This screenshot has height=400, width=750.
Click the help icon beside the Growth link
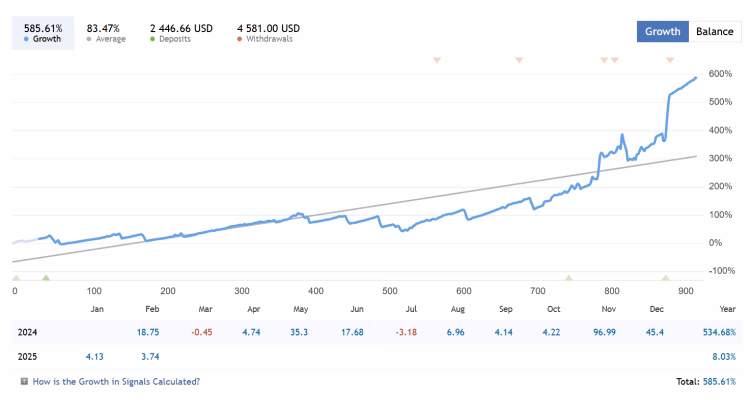[x=24, y=381]
